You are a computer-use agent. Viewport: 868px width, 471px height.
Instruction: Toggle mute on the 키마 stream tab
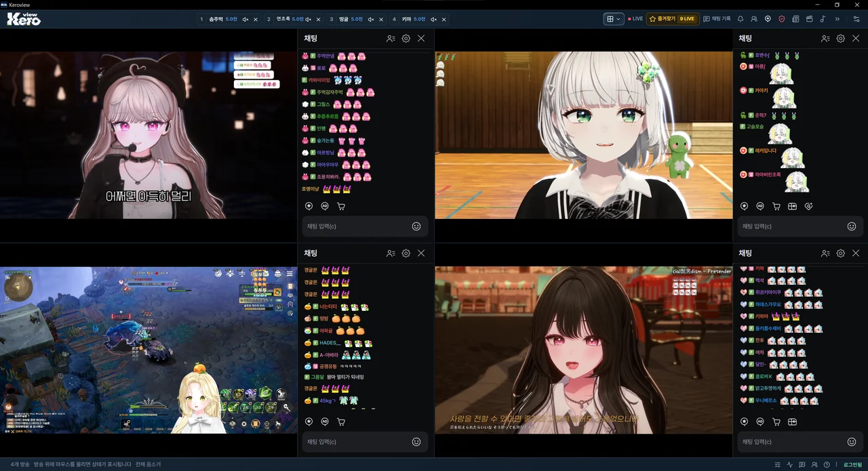(433, 19)
